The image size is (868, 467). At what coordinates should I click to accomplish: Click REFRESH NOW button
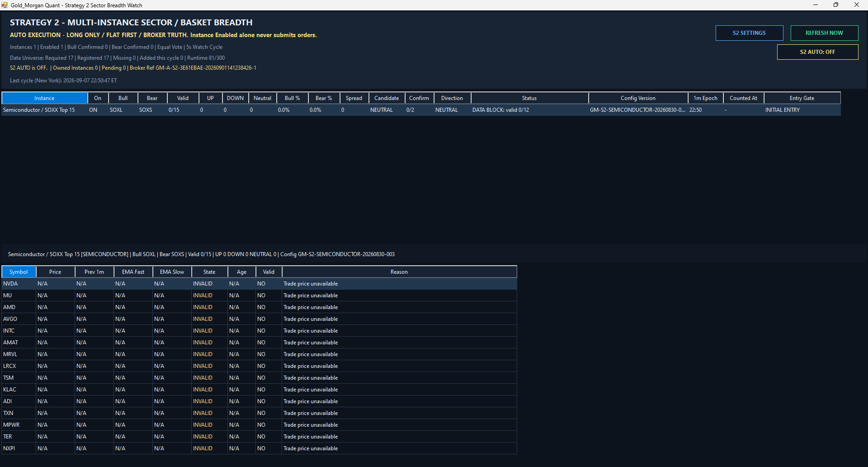pyautogui.click(x=824, y=33)
